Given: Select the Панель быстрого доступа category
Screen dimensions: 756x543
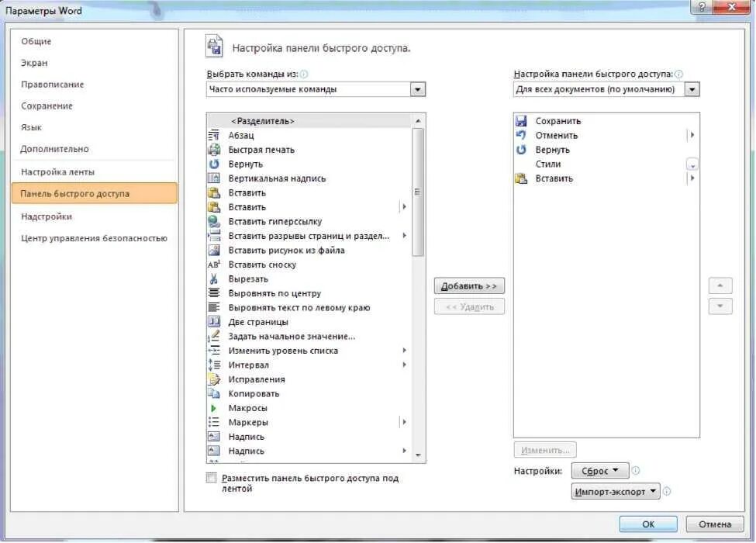Looking at the screenshot, I should click(95, 193).
